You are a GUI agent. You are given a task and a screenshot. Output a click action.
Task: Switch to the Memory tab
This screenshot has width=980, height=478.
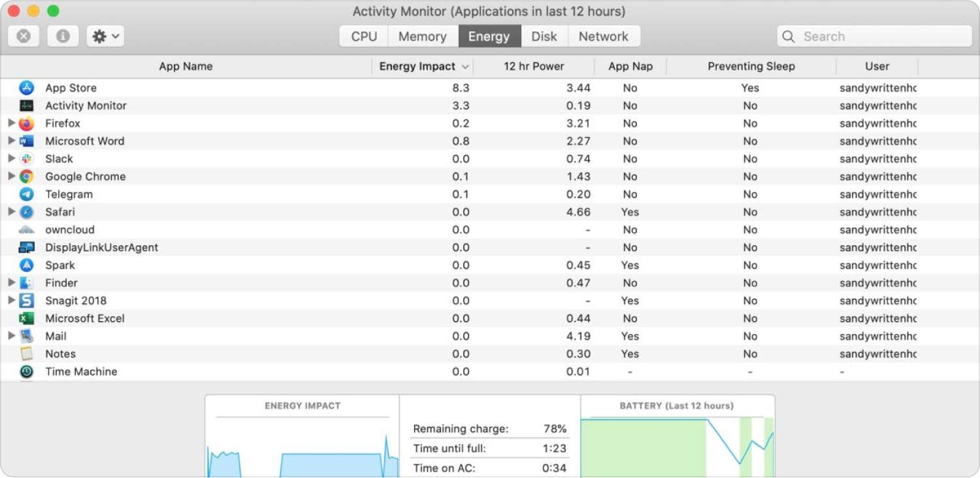[x=423, y=36]
